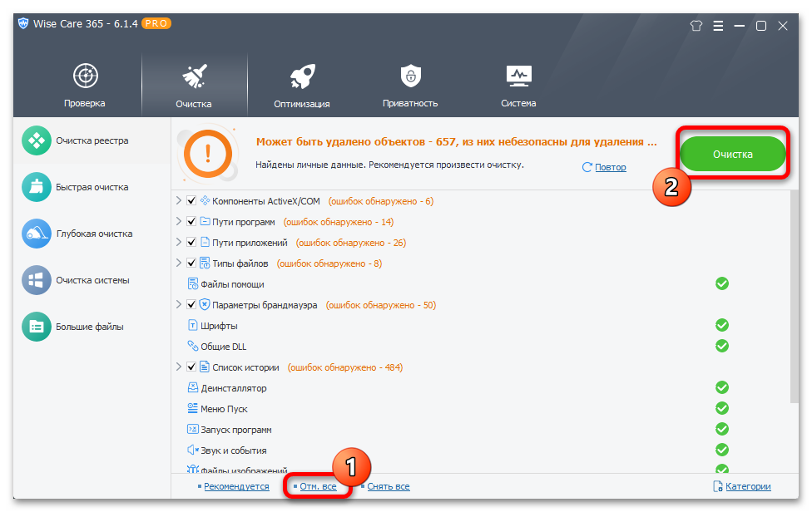812x512 pixels.
Task: Select Очистка реестра sidebar icon
Action: [x=37, y=140]
